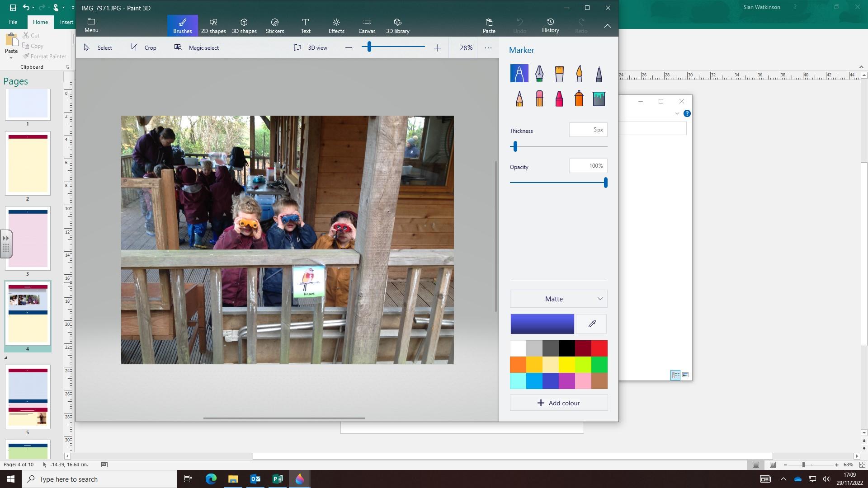Collapse the Paint 3D ribbon chevron
Viewport: 868px width, 488px height.
[607, 26]
